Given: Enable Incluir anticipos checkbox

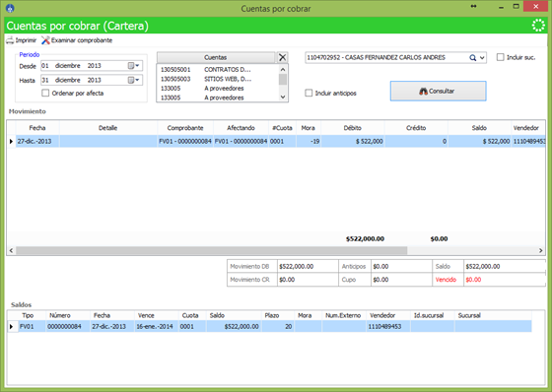Looking at the screenshot, I should point(309,93).
